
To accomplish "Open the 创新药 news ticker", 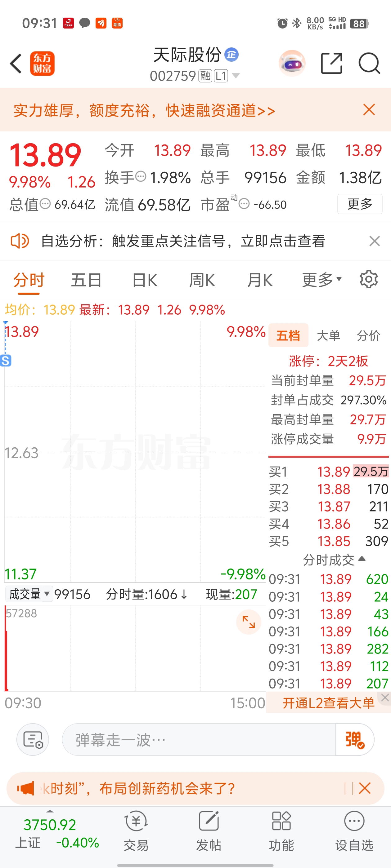I will pos(138,788).
